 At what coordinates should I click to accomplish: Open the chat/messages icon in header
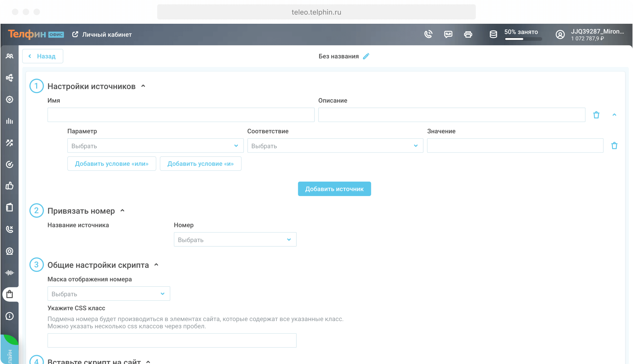pos(448,34)
